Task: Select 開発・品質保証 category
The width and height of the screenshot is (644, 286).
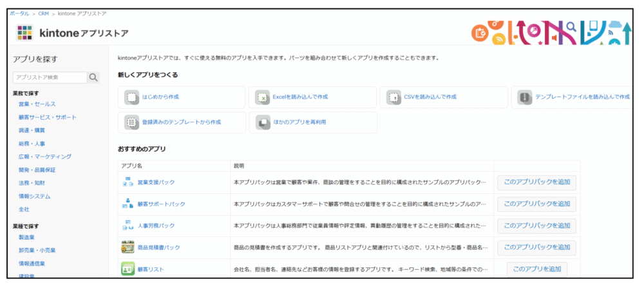Action: [37, 169]
